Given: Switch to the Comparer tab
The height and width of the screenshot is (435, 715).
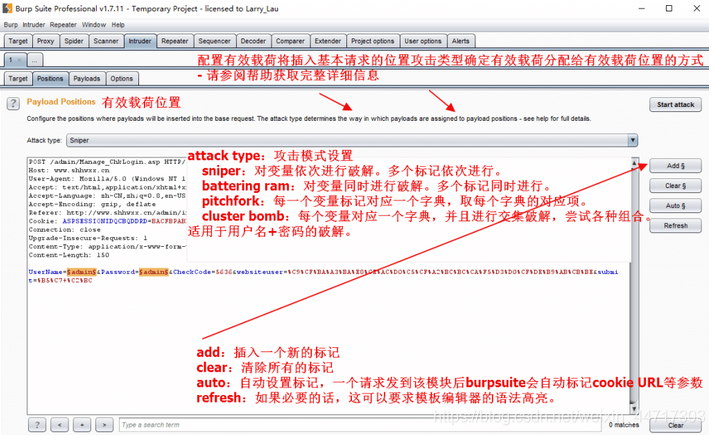Looking at the screenshot, I should click(x=290, y=41).
